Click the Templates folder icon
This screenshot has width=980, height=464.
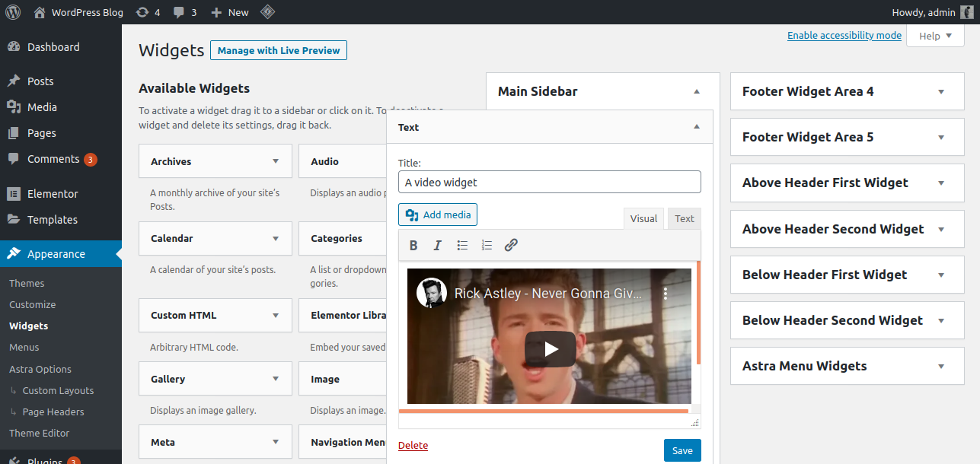[x=14, y=219]
